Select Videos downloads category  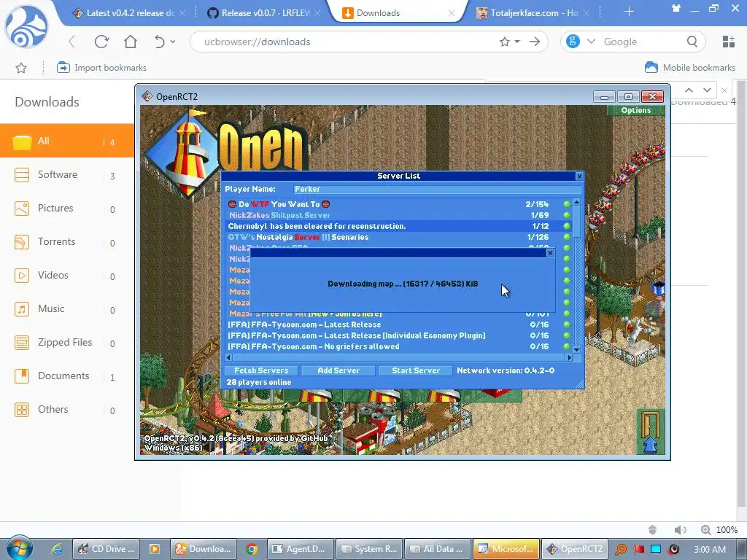point(66,276)
